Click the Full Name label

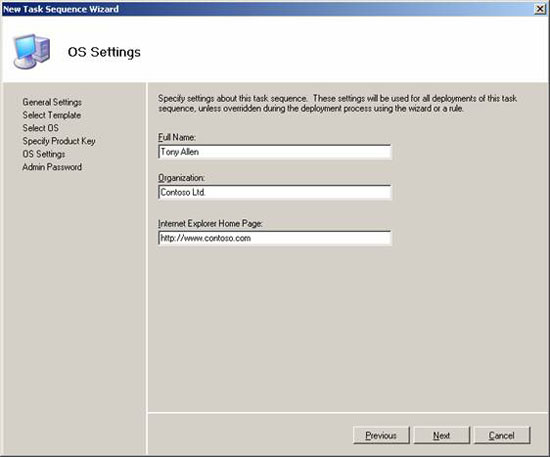[x=177, y=137]
